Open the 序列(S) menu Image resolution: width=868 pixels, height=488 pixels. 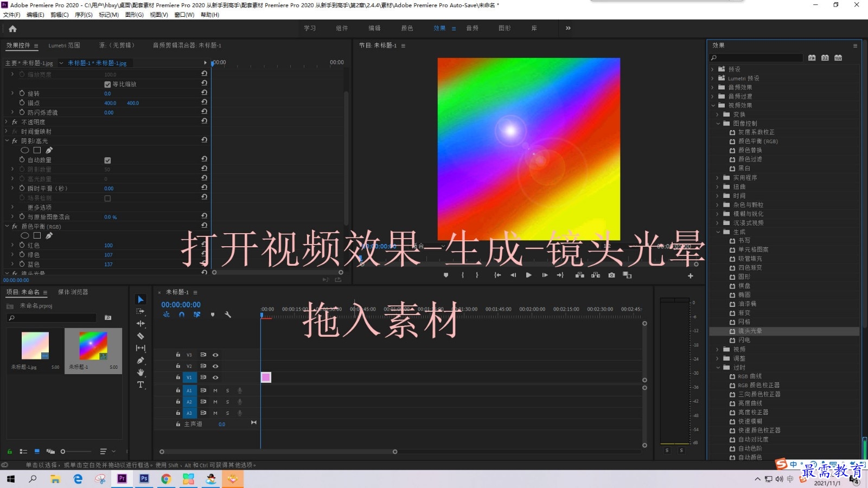point(84,15)
